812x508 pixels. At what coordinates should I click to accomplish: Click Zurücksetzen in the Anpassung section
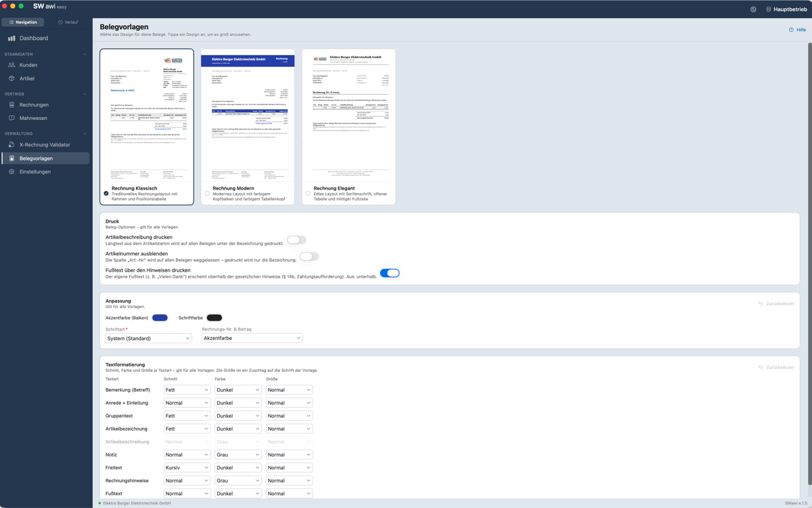776,303
